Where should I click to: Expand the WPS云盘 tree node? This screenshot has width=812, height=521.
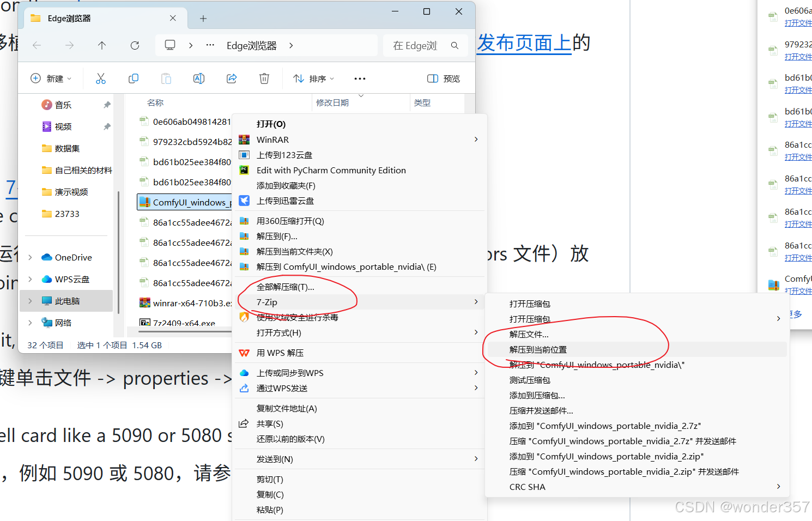click(x=30, y=279)
